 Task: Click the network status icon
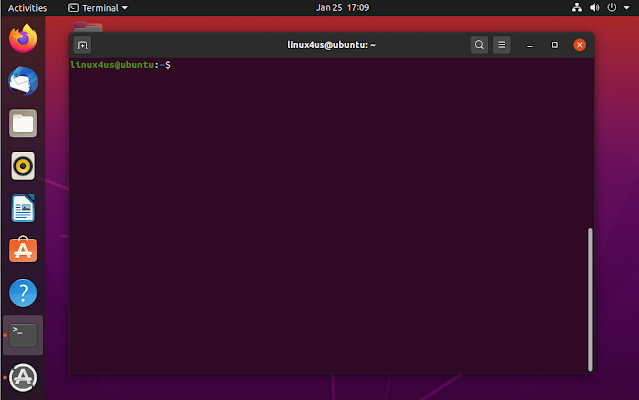tap(577, 7)
